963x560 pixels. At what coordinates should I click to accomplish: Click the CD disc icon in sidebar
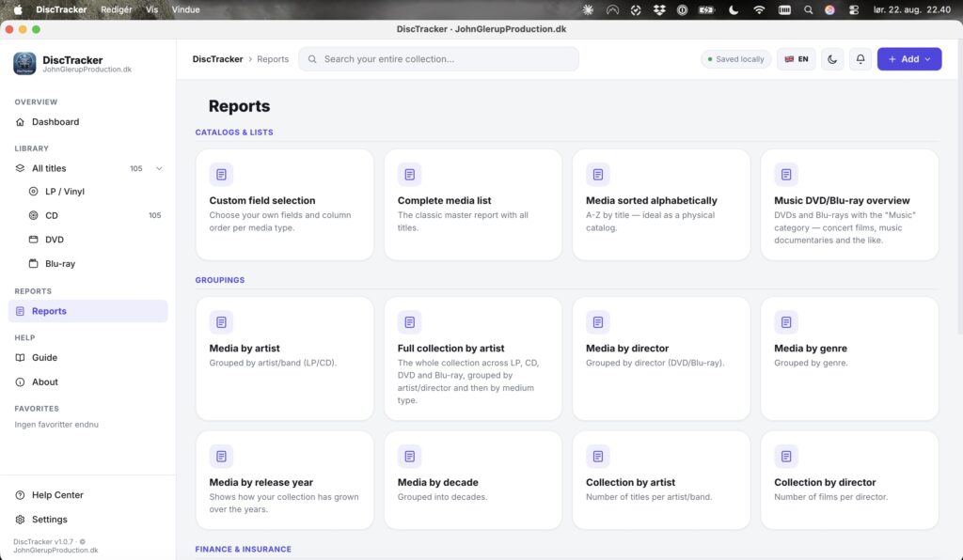coord(34,215)
